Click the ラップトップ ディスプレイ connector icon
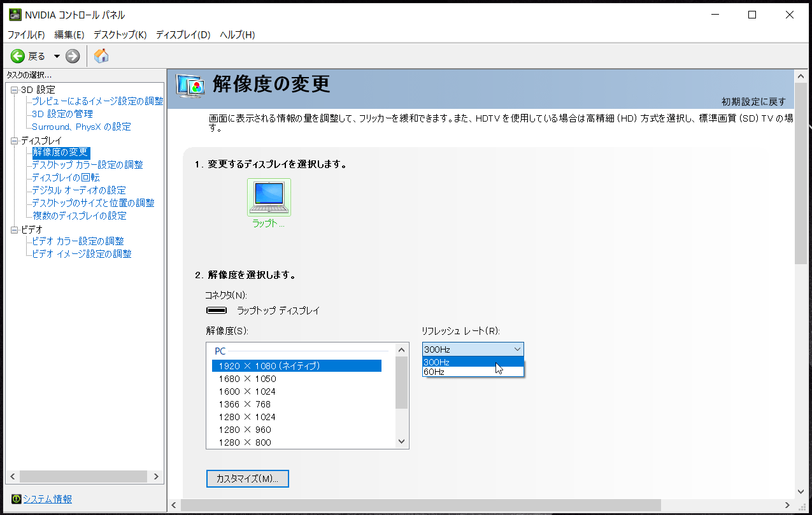812x515 pixels. coord(217,311)
